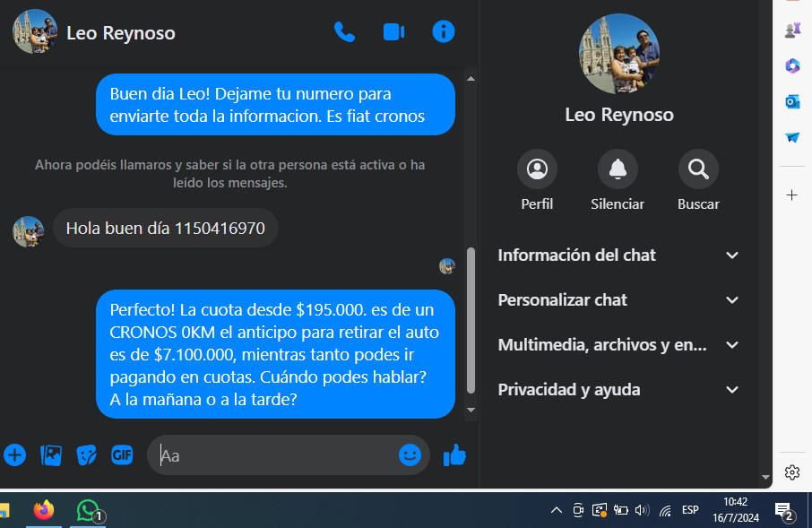Toggle the conversation info panel icon
The width and height of the screenshot is (812, 528).
(x=444, y=32)
